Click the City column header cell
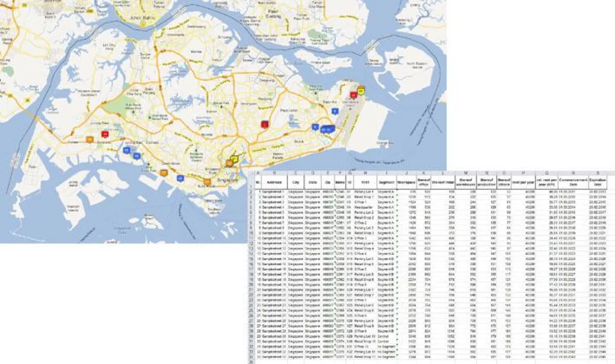This screenshot has width=615, height=364. (296, 182)
